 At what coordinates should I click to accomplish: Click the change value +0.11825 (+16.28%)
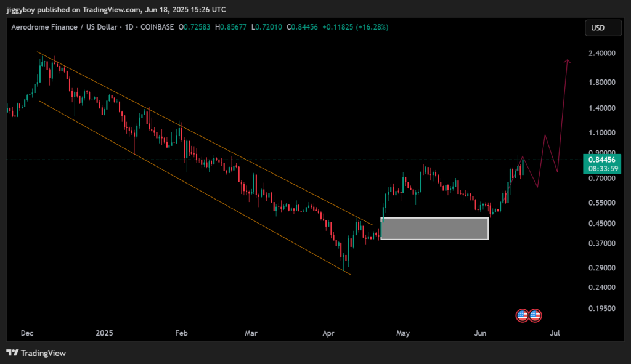click(x=356, y=27)
